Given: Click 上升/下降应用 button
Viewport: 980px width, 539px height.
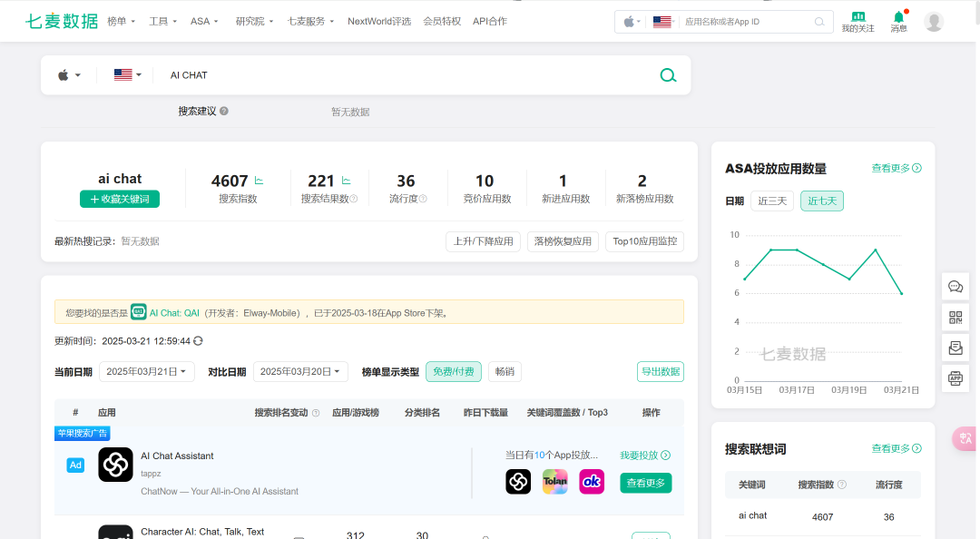Looking at the screenshot, I should pyautogui.click(x=483, y=241).
